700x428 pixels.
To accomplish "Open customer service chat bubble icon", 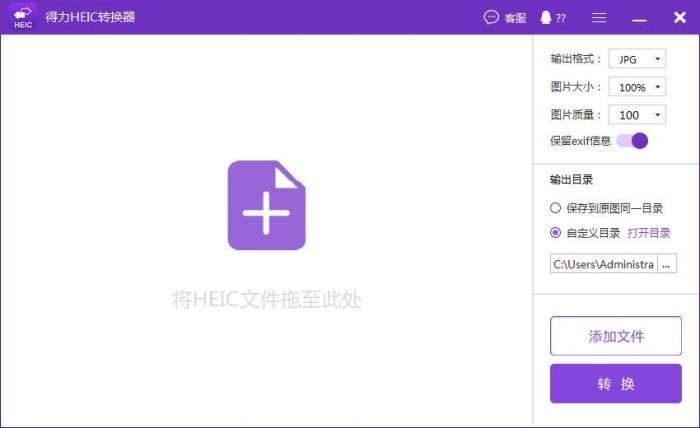I will tap(491, 17).
